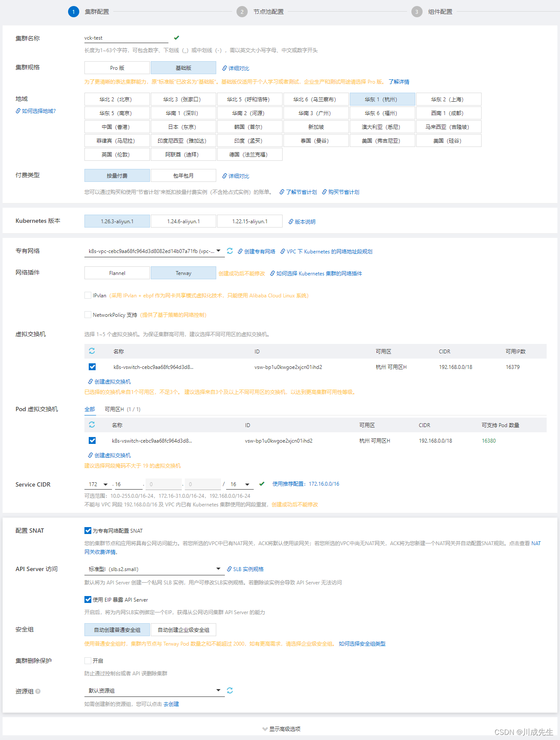Open 版本说明 link
560x740 pixels.
(302, 222)
